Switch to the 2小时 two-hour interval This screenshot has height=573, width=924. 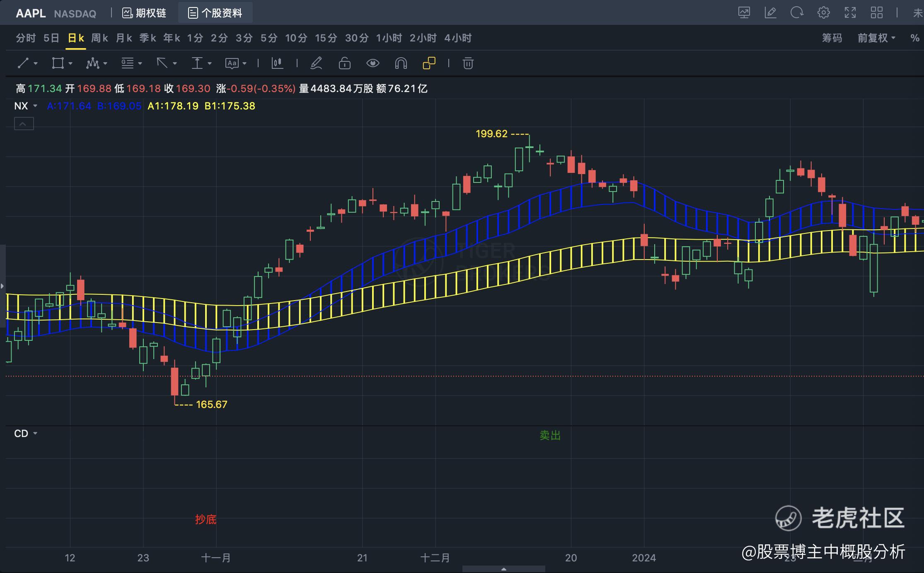423,38
